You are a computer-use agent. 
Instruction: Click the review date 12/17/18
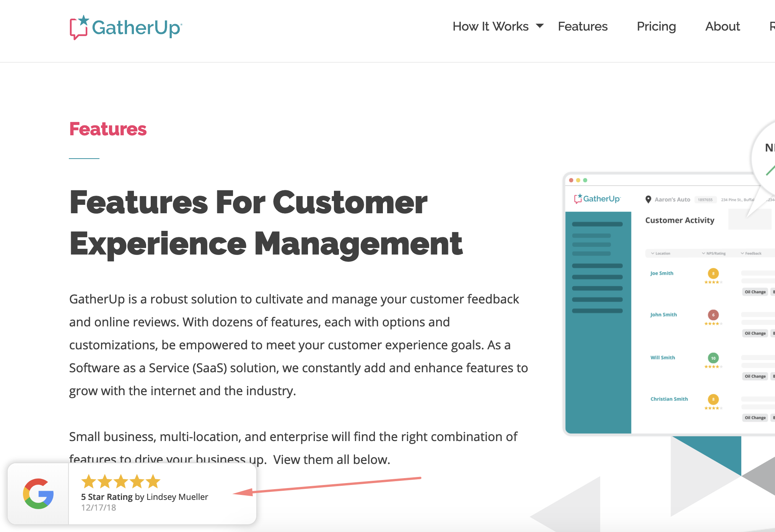(x=99, y=508)
